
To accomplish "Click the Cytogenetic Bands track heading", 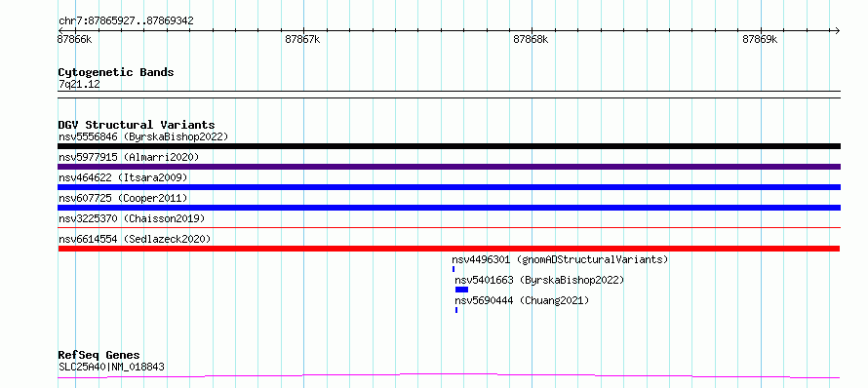I will pyautogui.click(x=116, y=72).
